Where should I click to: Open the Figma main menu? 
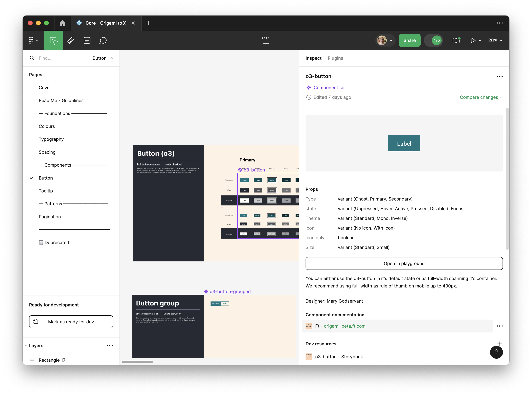(x=33, y=40)
